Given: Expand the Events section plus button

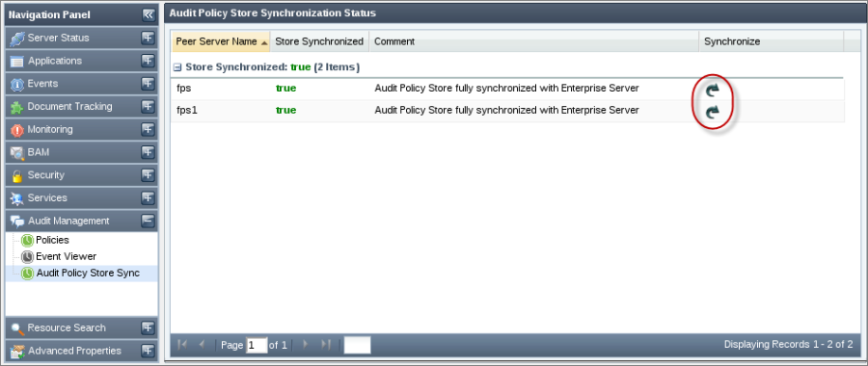Looking at the screenshot, I should (148, 84).
